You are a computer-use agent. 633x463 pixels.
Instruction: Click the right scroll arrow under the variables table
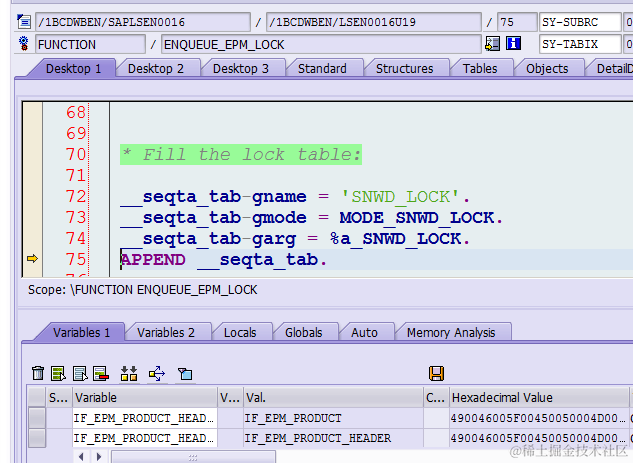coord(99,457)
